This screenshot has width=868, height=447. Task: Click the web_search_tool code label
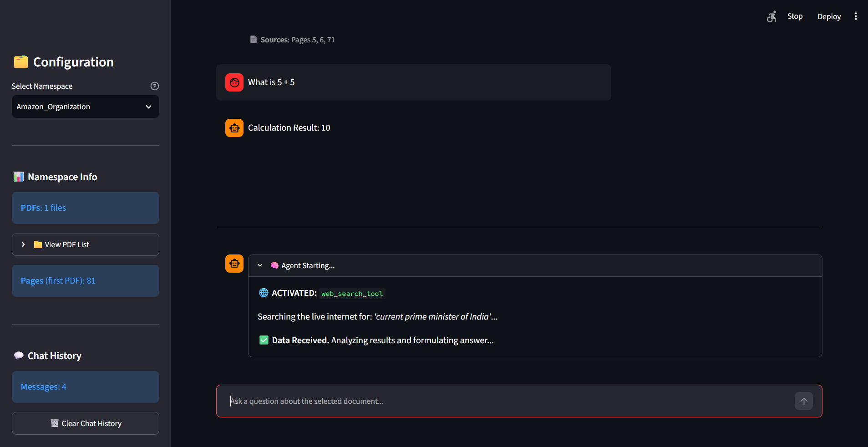click(x=352, y=294)
